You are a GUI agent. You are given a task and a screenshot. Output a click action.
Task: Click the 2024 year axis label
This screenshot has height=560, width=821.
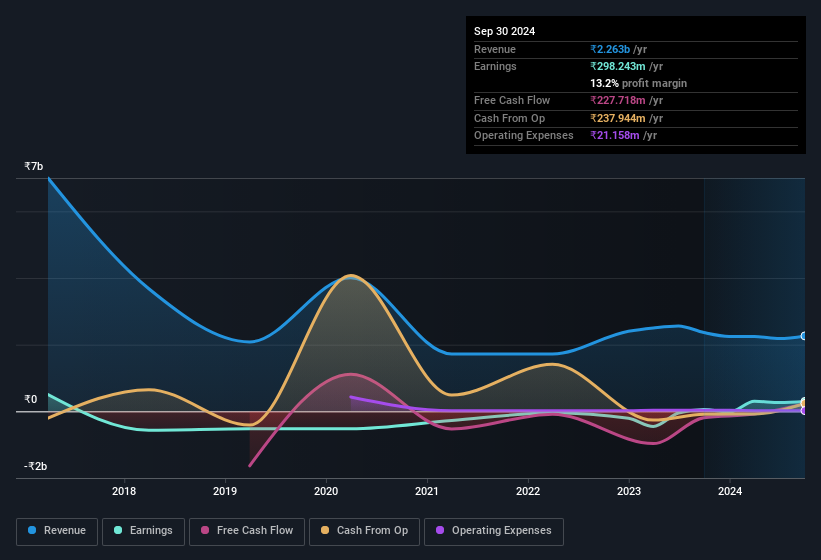(730, 491)
